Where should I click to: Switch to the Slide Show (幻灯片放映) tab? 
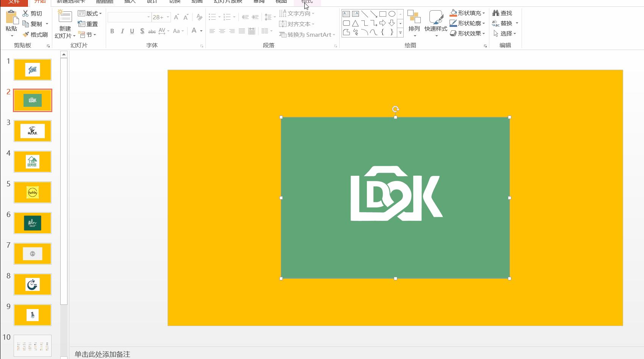click(228, 2)
